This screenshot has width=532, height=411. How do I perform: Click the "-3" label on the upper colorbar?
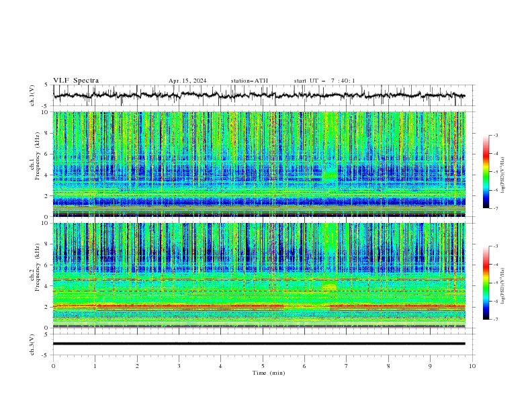click(x=495, y=135)
